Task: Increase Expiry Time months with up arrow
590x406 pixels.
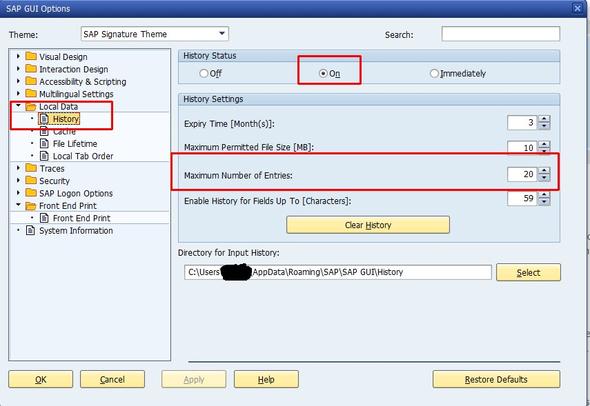Action: [x=544, y=119]
